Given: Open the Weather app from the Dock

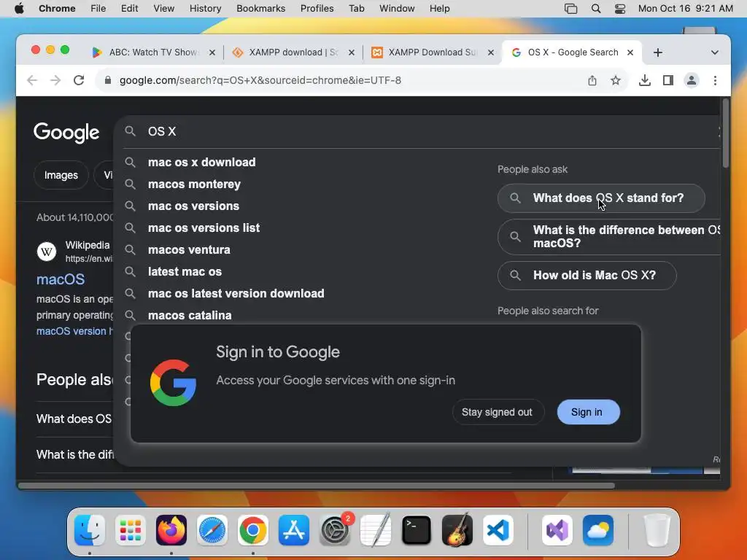Looking at the screenshot, I should (x=598, y=530).
